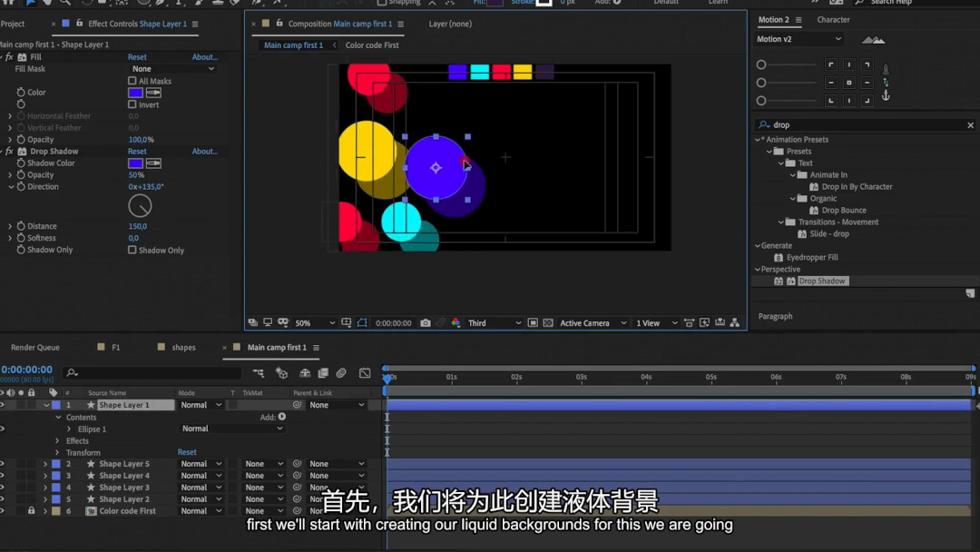
Task: Take snapshot with the camera icon
Action: (x=426, y=322)
